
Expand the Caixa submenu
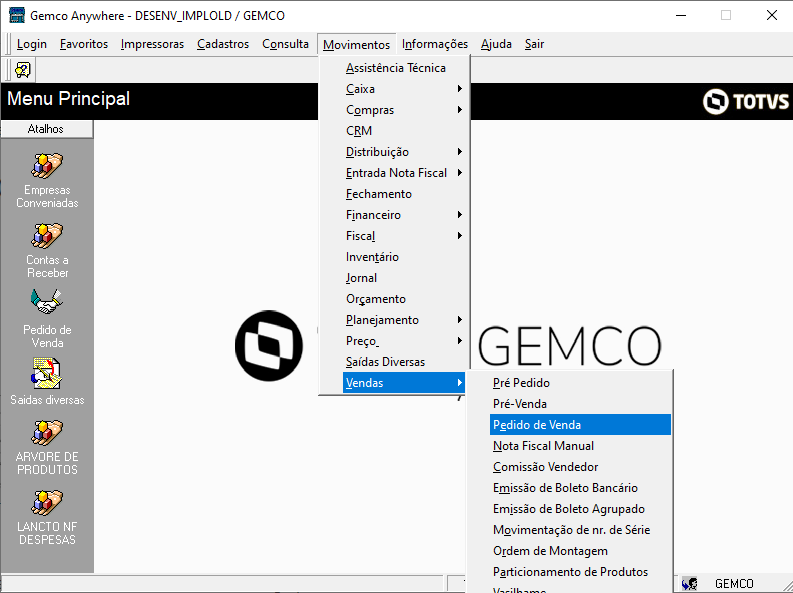(x=395, y=89)
